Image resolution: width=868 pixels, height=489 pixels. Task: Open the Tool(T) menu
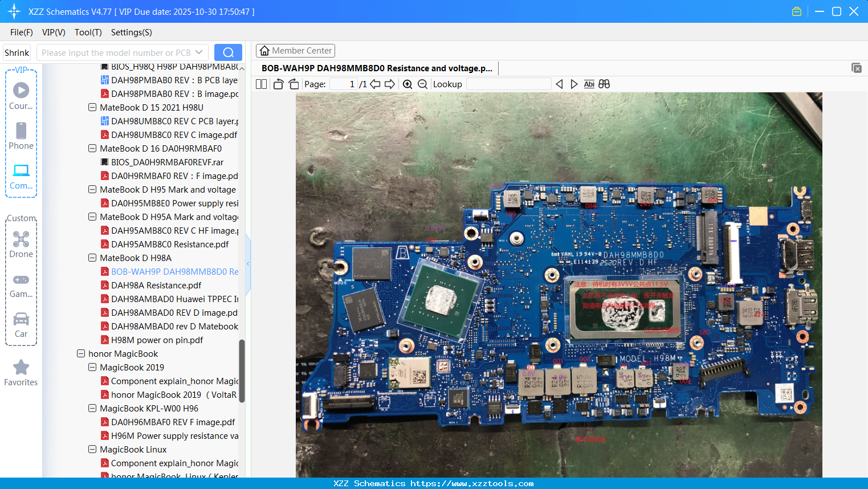[88, 32]
